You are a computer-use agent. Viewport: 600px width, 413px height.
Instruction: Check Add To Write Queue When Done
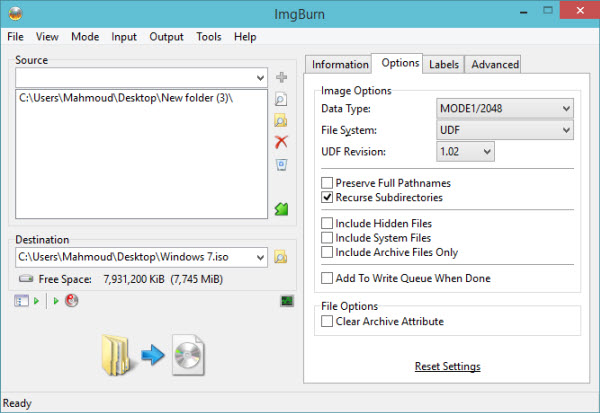[x=327, y=278]
